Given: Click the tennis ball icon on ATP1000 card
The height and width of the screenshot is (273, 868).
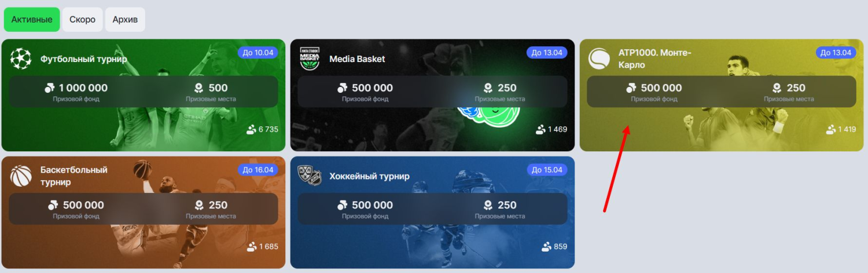Looking at the screenshot, I should pos(599,59).
